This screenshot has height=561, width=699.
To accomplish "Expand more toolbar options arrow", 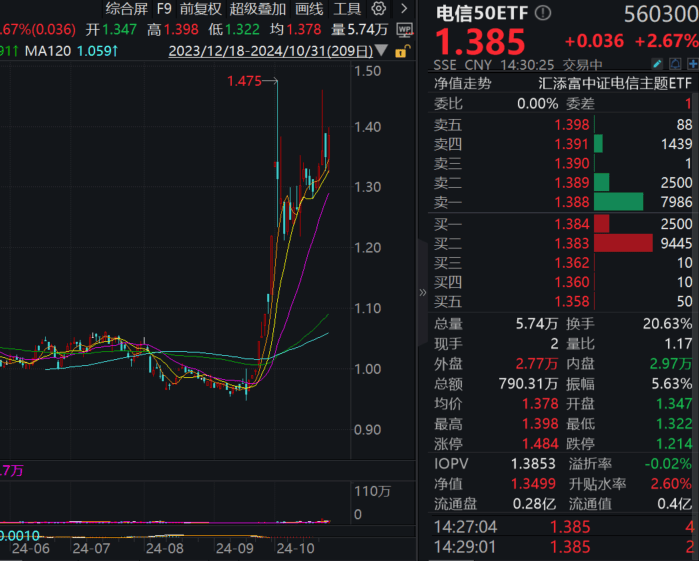I will click(x=404, y=8).
